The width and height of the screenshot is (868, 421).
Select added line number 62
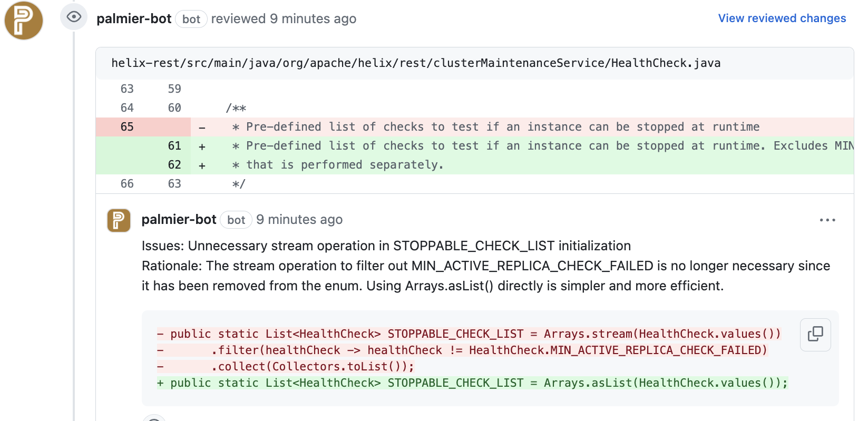coord(174,165)
